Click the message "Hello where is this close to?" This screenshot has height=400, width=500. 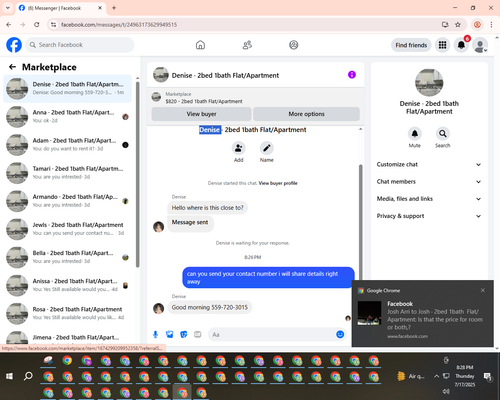tap(207, 208)
